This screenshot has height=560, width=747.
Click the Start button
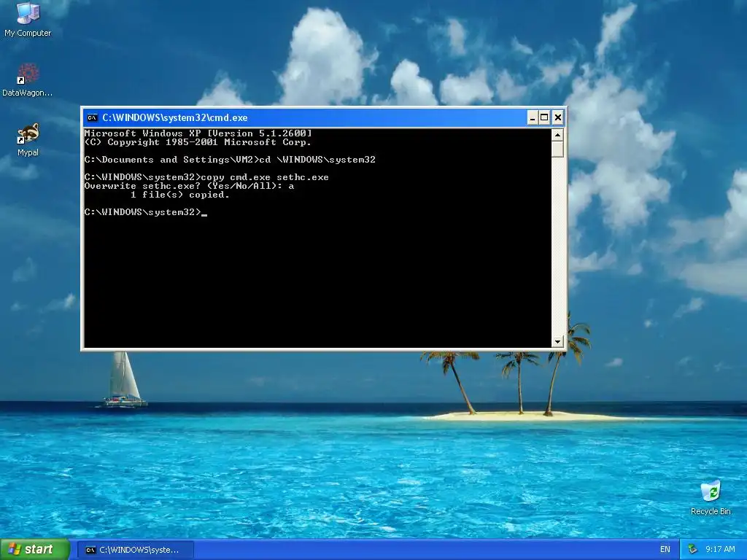click(35, 549)
